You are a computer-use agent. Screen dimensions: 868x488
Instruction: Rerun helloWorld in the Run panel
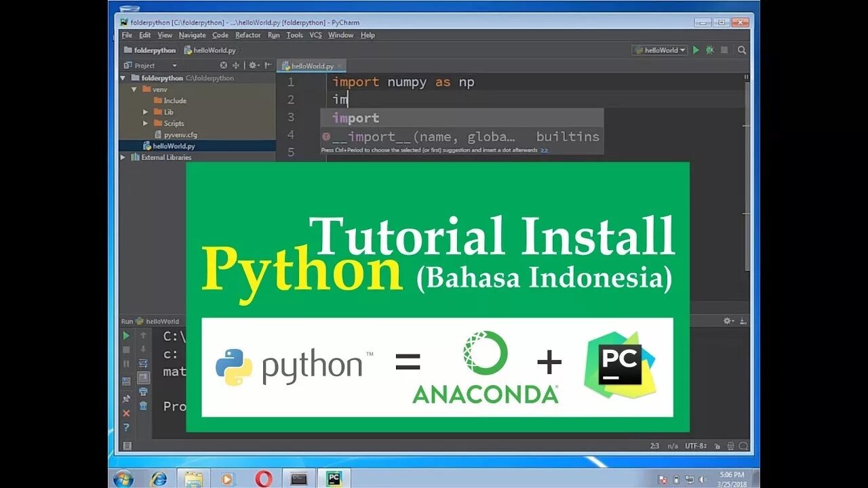point(126,335)
